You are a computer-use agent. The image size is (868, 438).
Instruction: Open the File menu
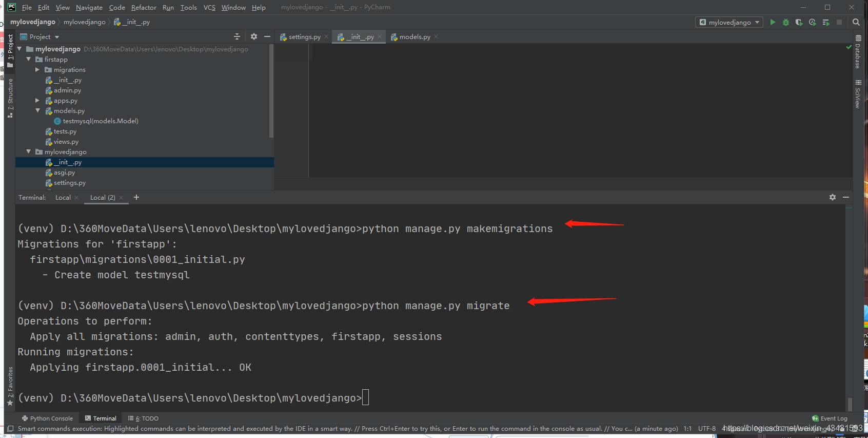(27, 7)
